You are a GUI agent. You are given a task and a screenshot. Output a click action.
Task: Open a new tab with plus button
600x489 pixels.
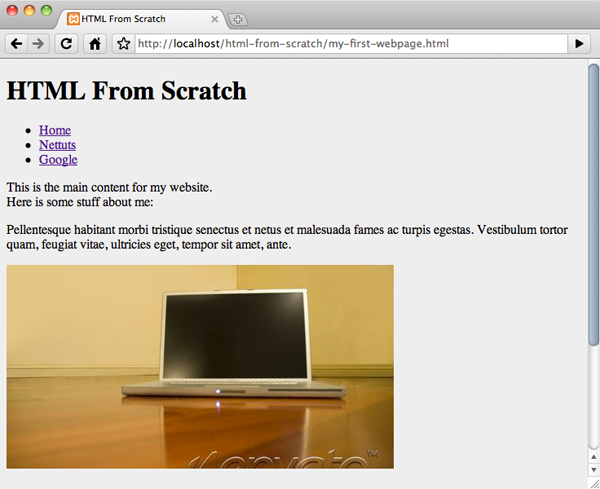click(x=238, y=20)
